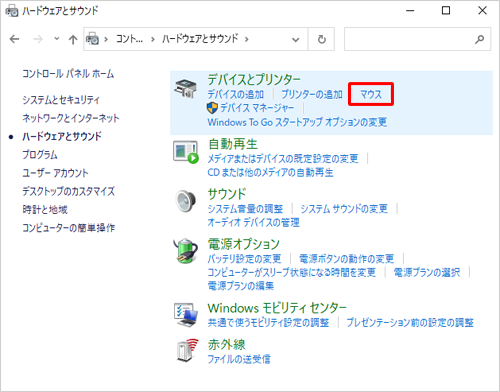The height and width of the screenshot is (392, 500).
Task: Click CD または他のメディアの自動再生
Action: 270,173
